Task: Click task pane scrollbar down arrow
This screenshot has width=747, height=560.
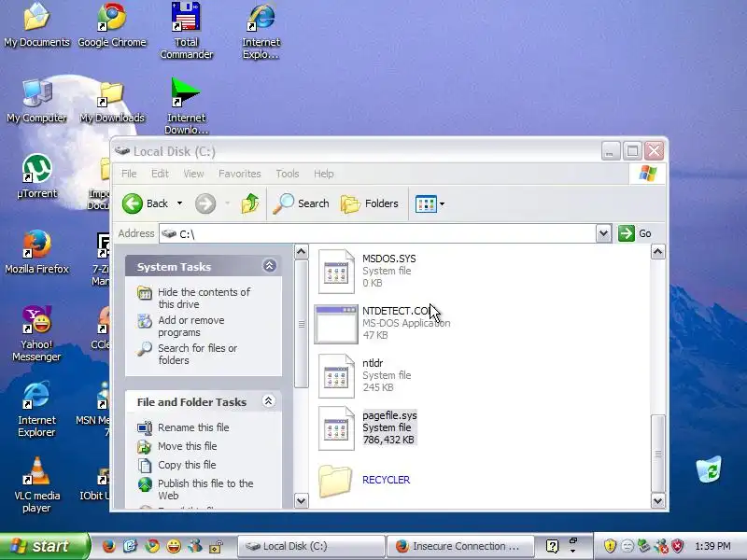Action: pyautogui.click(x=301, y=500)
